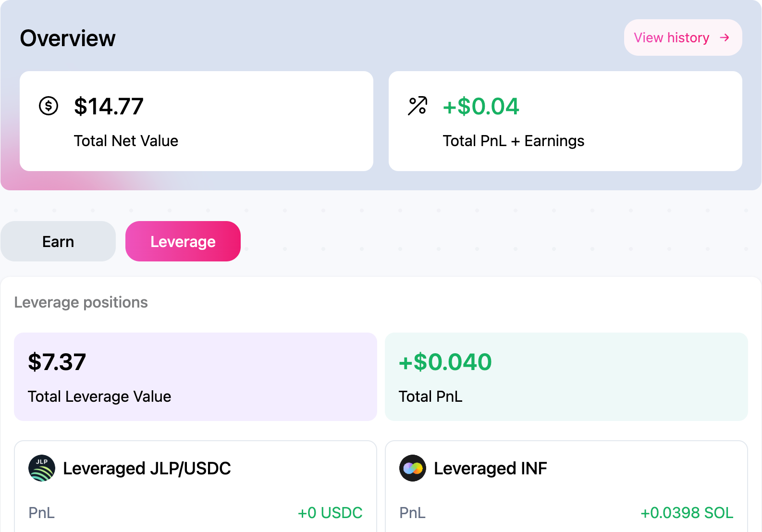Click the Total Leverage Value label
This screenshot has width=762, height=532.
[99, 396]
